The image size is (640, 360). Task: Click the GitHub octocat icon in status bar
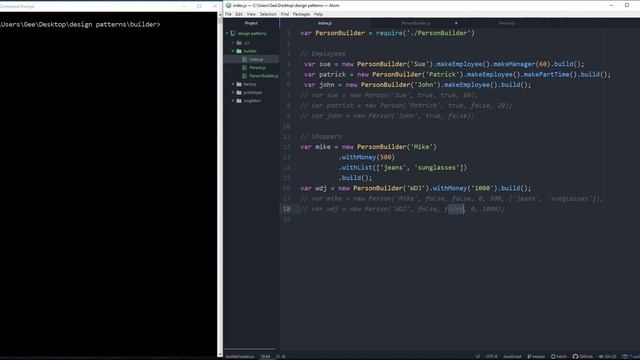[575, 356]
